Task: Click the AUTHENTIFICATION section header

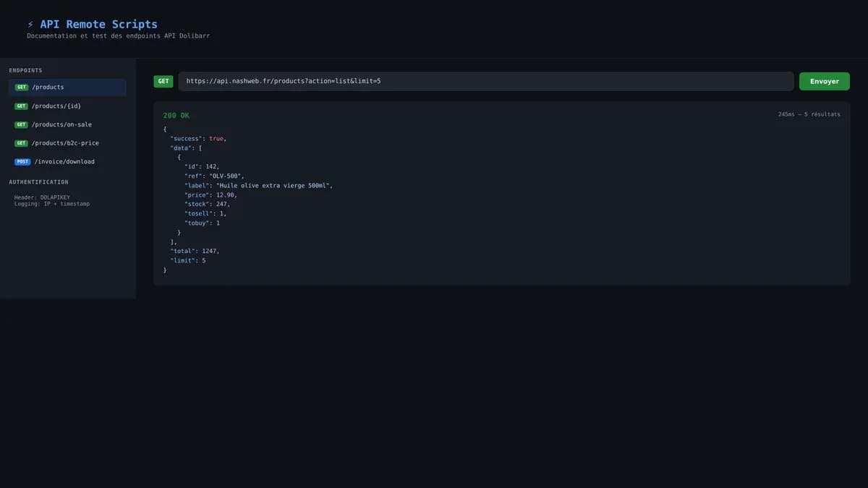Action: 38,181
